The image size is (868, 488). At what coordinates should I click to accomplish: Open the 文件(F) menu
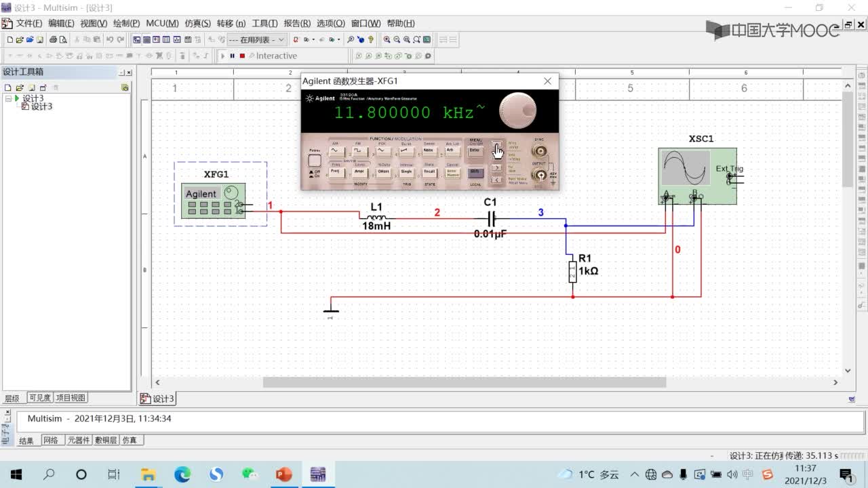[x=28, y=23]
